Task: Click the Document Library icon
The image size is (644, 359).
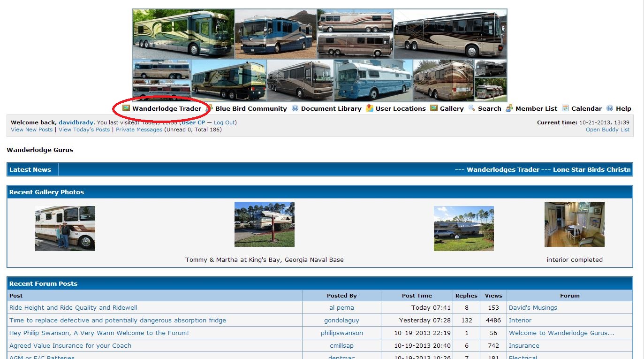Action: point(295,108)
